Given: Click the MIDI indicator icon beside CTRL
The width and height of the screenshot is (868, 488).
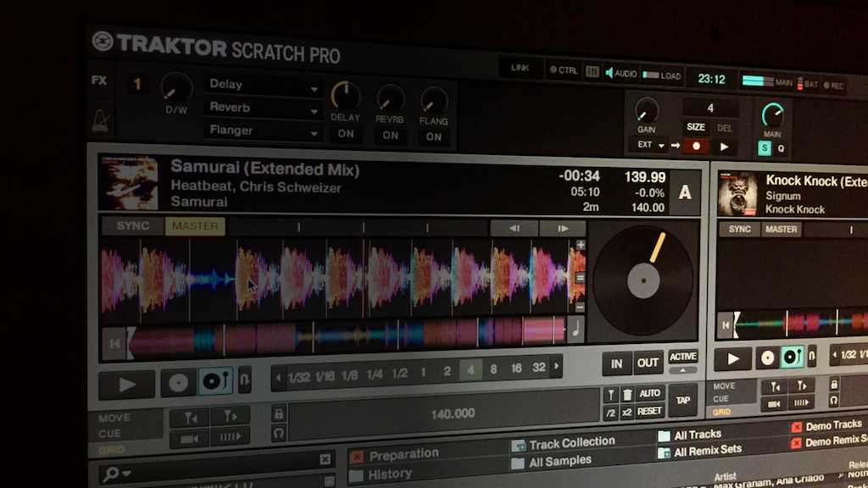Looking at the screenshot, I should click(592, 71).
